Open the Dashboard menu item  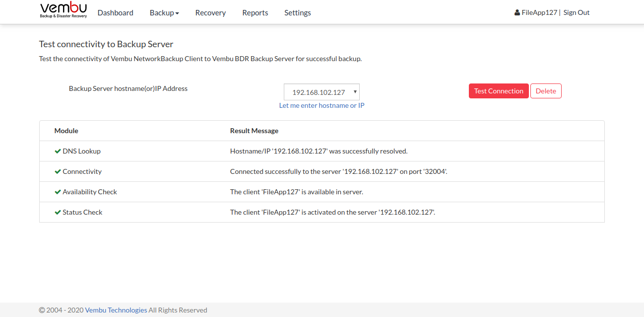[115, 12]
